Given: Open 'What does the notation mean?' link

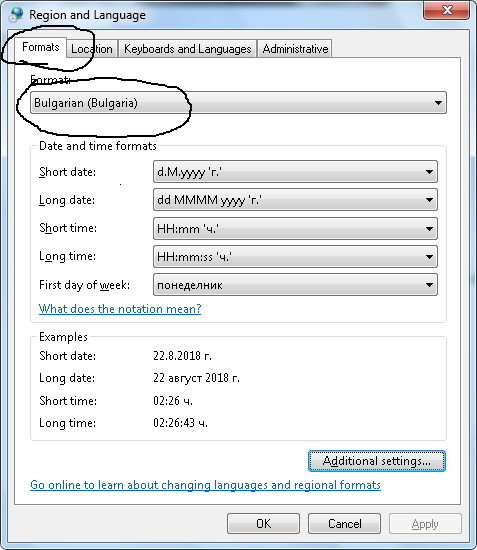Looking at the screenshot, I should pos(120,309).
